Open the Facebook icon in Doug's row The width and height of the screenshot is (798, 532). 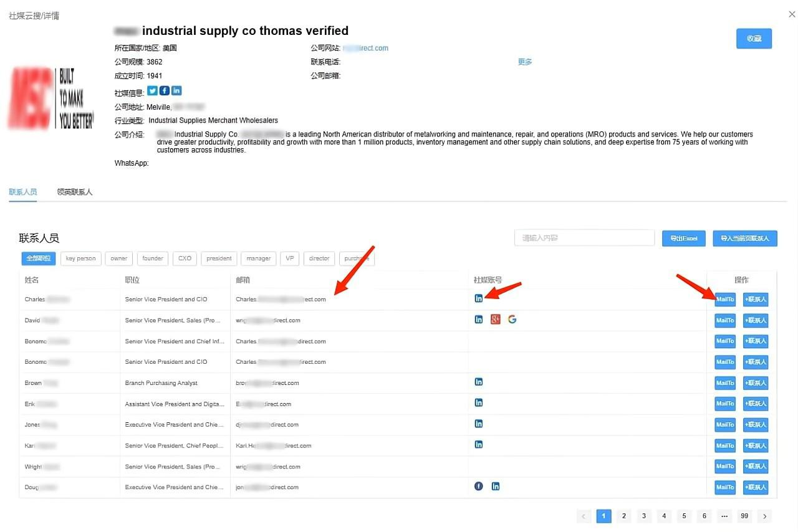(x=479, y=487)
